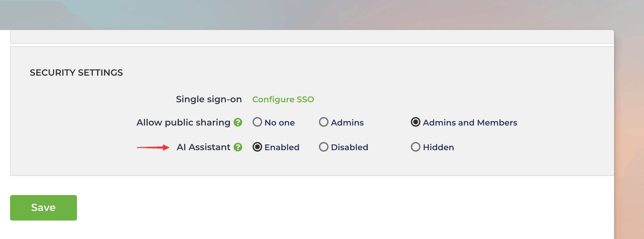Click the 'Allow public sharing' label text
644x239 pixels.
183,123
